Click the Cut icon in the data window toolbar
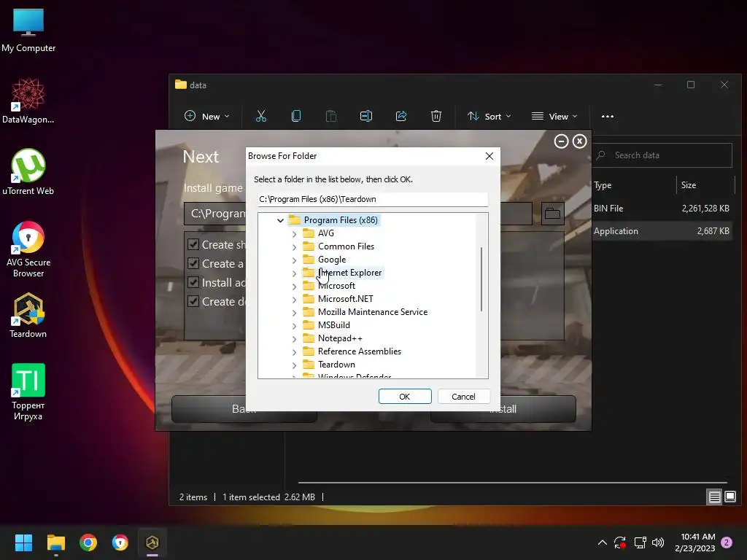Screen dimensions: 747x560 point(261,116)
